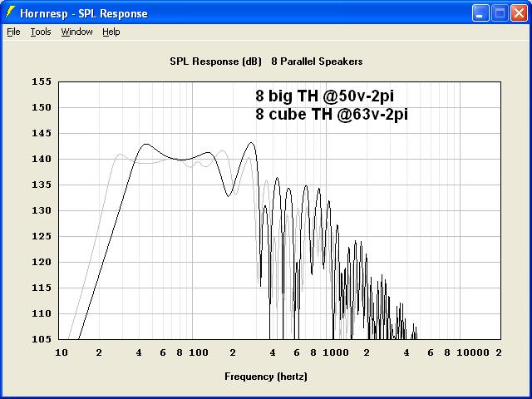
Task: Click the 120 value on dB axis
Action: pos(42,263)
